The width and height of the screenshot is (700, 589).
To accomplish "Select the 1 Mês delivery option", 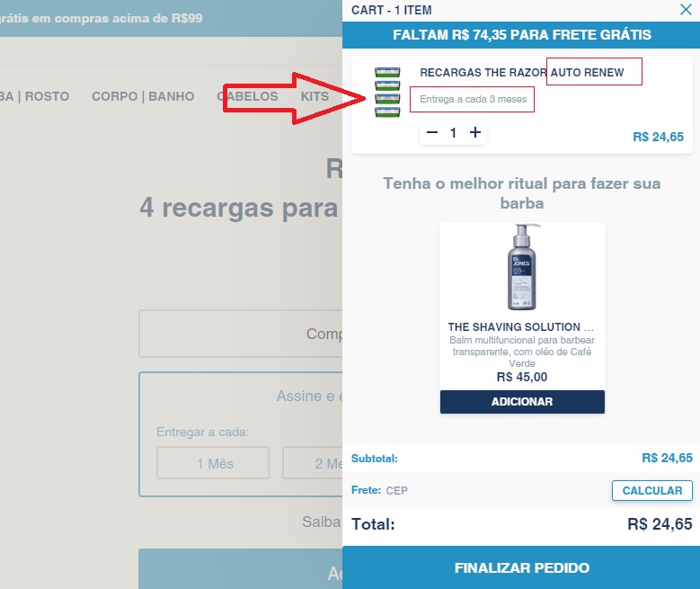I will point(213,463).
